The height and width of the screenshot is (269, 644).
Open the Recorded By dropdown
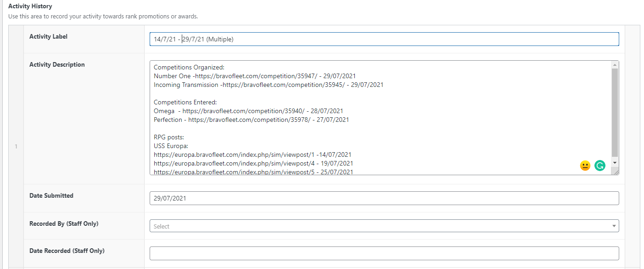tap(384, 226)
